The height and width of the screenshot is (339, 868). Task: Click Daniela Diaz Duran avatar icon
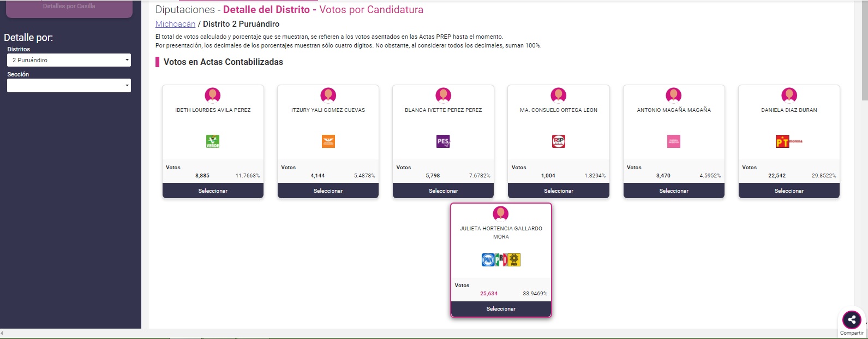click(789, 96)
